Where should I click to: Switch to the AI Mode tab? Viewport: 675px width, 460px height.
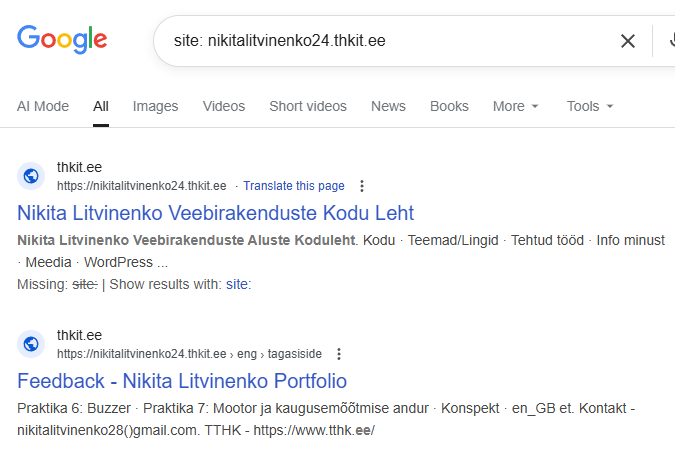pyautogui.click(x=43, y=106)
